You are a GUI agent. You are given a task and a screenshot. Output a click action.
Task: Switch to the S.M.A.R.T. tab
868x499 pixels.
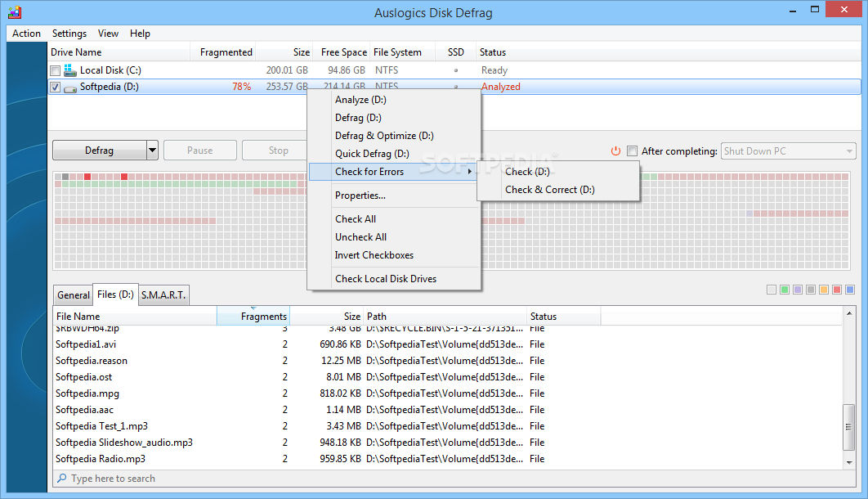click(163, 295)
